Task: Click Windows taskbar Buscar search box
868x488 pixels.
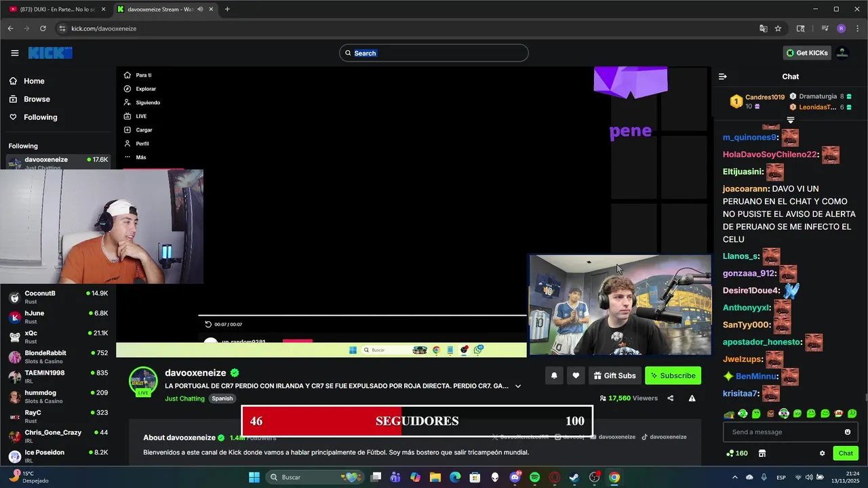Action: pyautogui.click(x=314, y=477)
